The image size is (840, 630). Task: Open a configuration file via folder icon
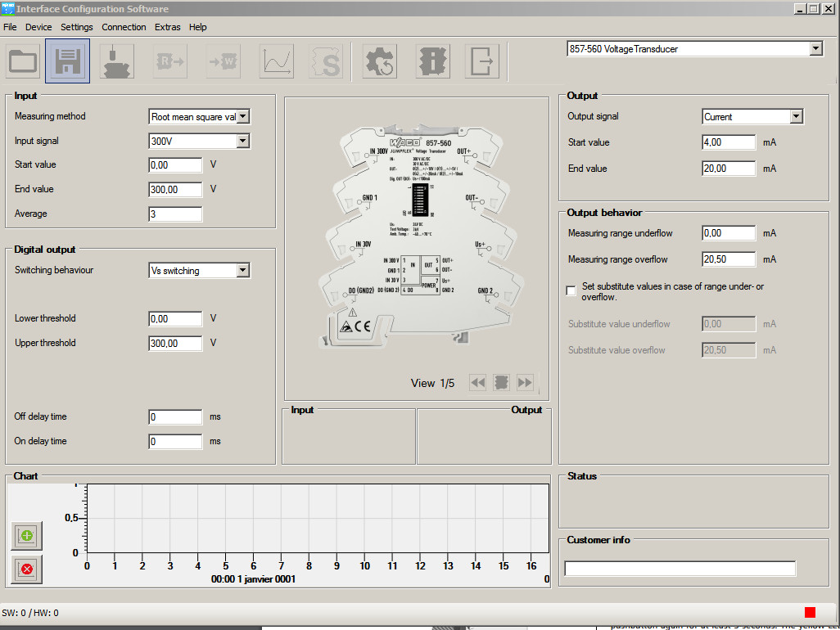pyautogui.click(x=24, y=61)
